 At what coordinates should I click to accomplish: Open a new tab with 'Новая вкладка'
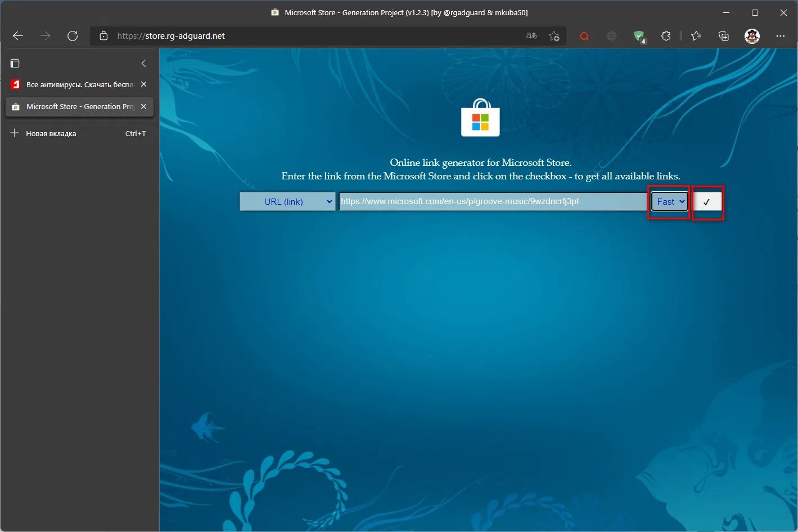[x=79, y=133]
